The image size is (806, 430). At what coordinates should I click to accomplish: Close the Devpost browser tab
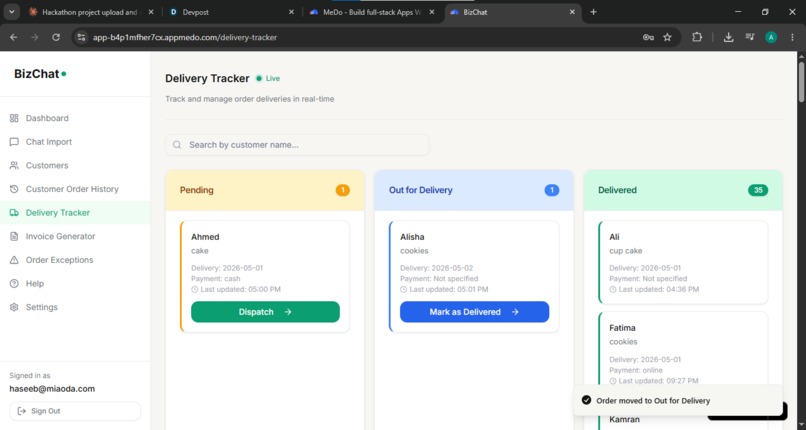pos(291,12)
